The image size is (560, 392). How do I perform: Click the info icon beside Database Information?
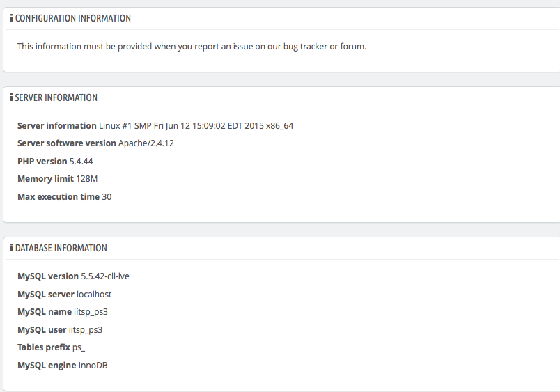[x=11, y=248]
